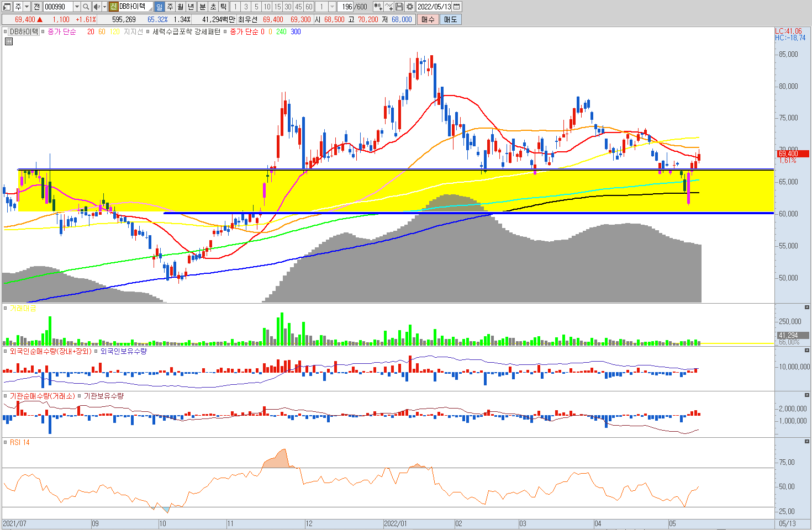This screenshot has width=812, height=530.
Task: Toggle the 외국인순매수량 indicator marker
Action: click(6, 351)
